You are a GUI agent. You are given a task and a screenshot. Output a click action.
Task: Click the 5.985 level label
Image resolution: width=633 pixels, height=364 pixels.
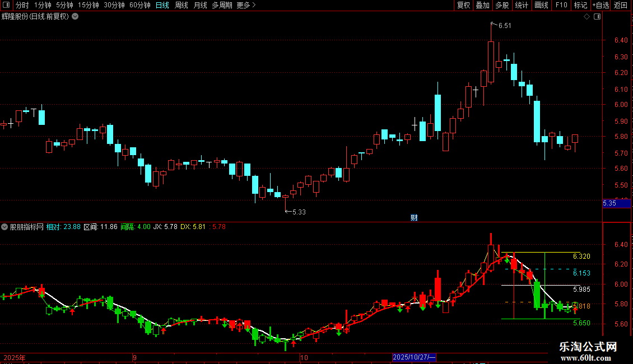click(x=581, y=290)
